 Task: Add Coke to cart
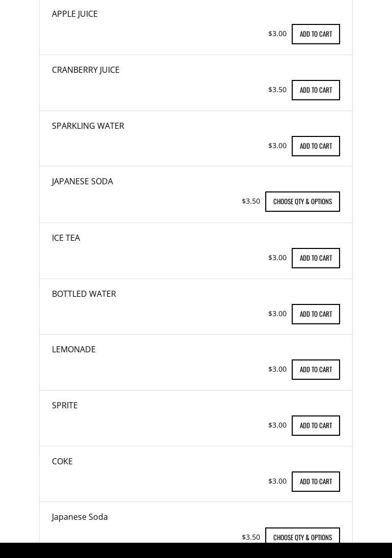pyautogui.click(x=316, y=482)
